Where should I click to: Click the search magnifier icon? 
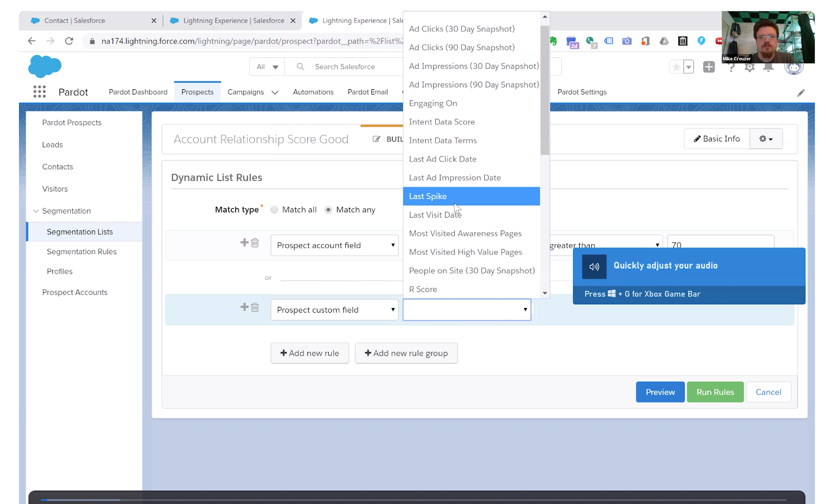[x=300, y=67]
